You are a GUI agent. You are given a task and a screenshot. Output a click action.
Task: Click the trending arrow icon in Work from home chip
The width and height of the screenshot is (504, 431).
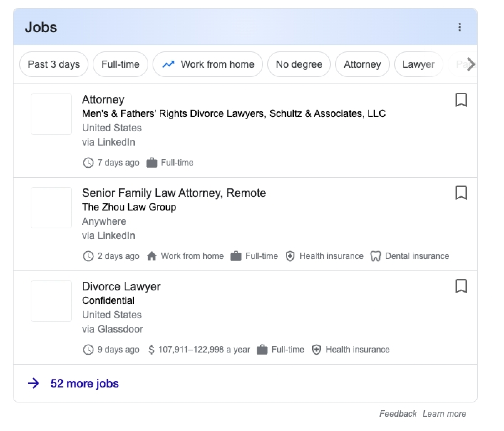168,64
